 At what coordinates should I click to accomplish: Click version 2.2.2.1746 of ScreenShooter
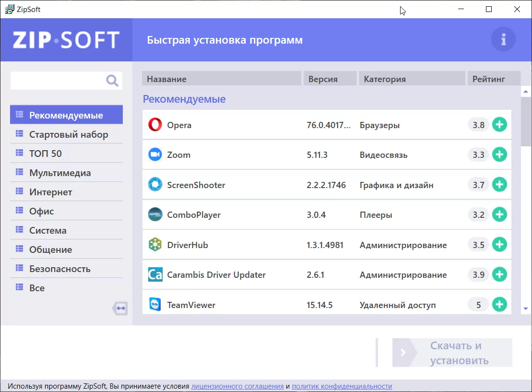click(x=326, y=185)
